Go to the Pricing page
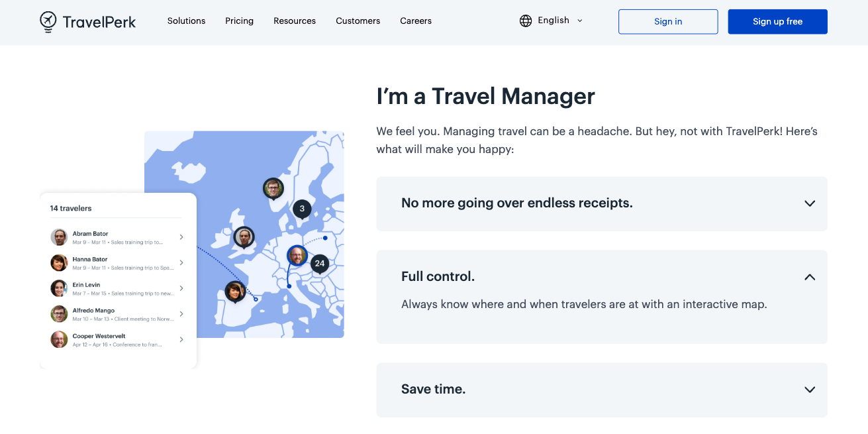Viewport: 868px width, 434px height. pos(239,21)
